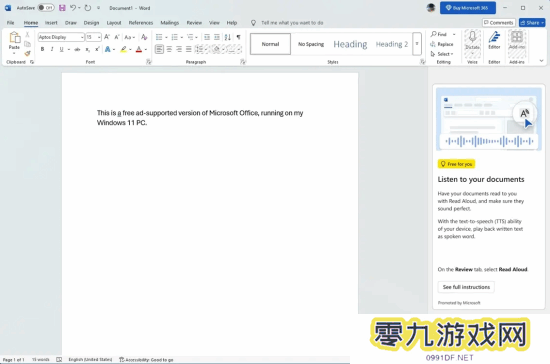Open the File menu
Image resolution: width=550 pixels, height=364 pixels.
pos(11,23)
